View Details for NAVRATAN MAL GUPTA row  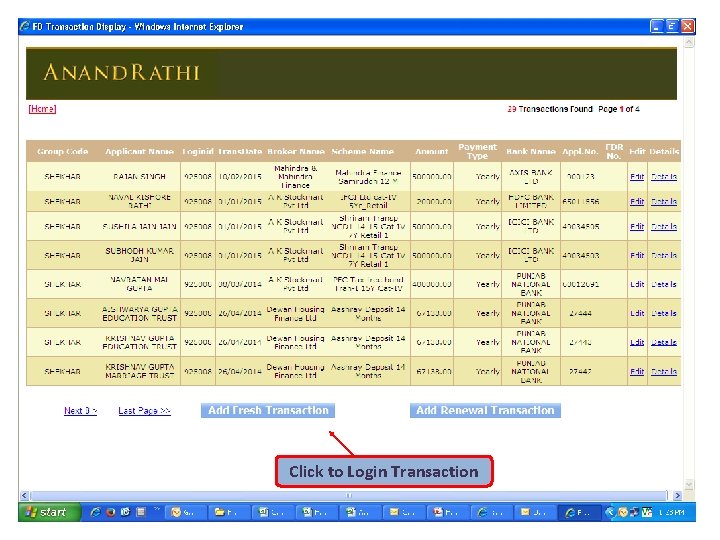click(664, 284)
